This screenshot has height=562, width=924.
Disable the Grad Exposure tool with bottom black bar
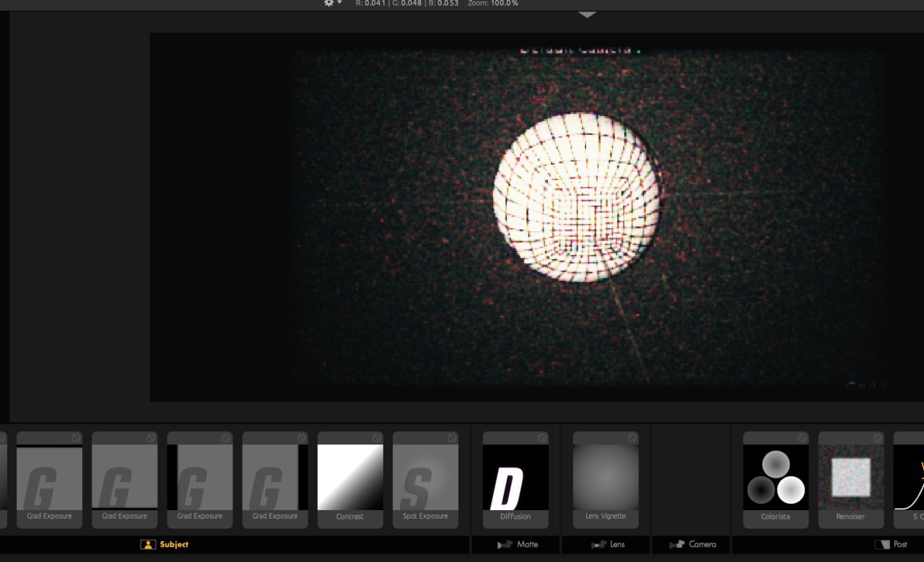[151, 438]
